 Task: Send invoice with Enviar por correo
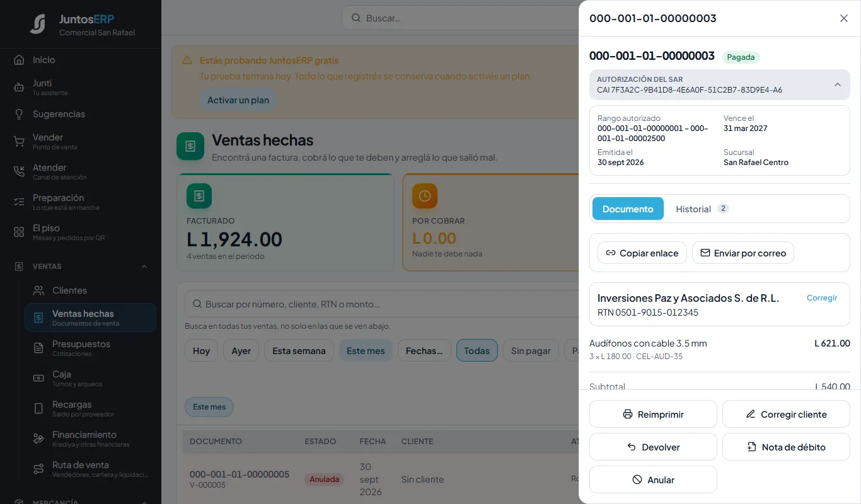743,253
